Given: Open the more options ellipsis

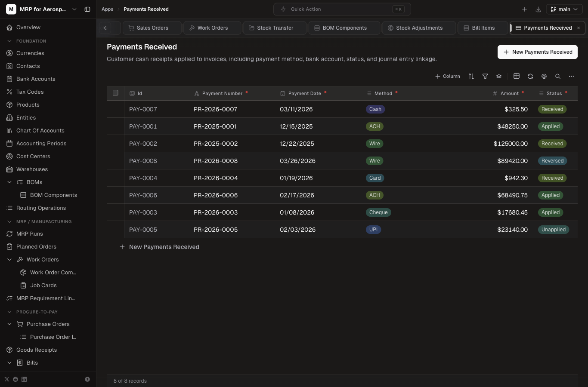Looking at the screenshot, I should (x=572, y=76).
